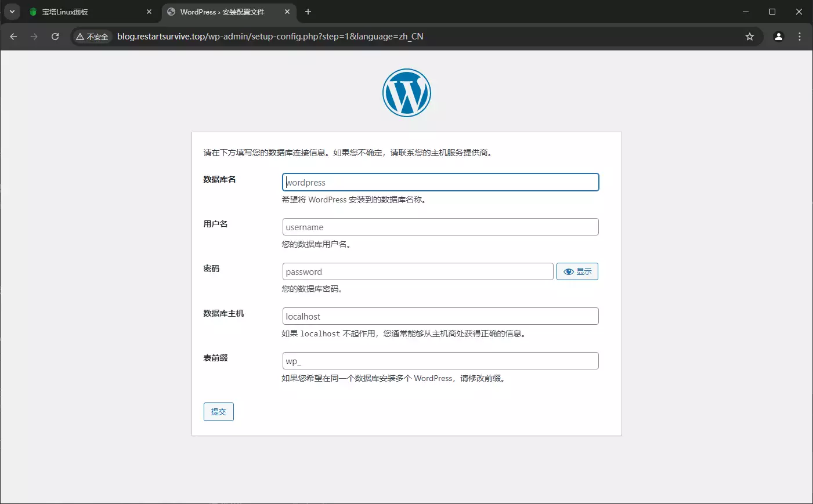Go forward in browser history
The width and height of the screenshot is (813, 504).
(x=34, y=37)
